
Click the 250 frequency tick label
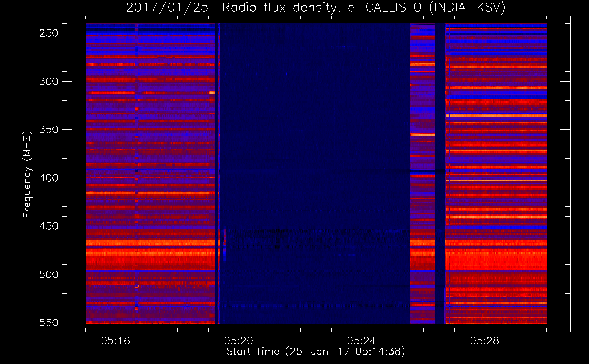point(49,33)
